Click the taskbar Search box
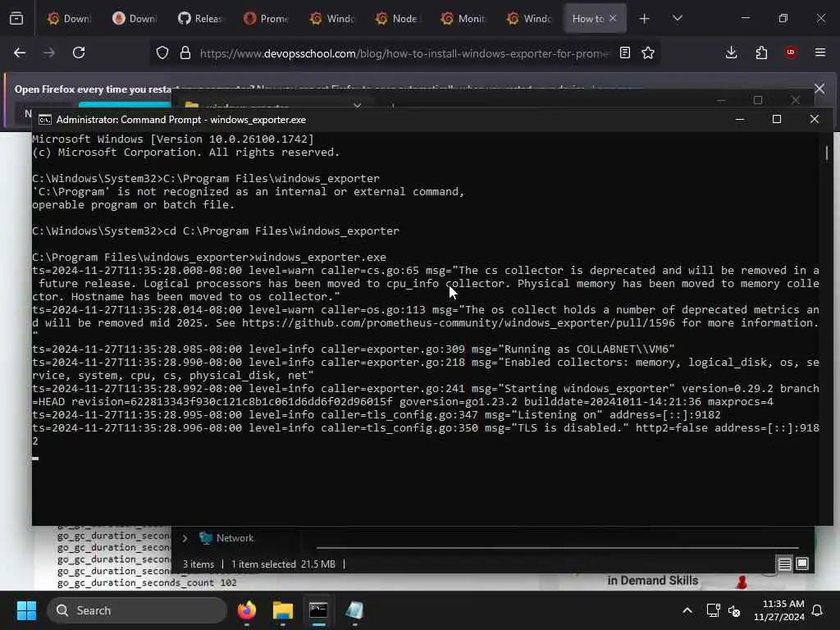840x630 pixels. point(137,610)
